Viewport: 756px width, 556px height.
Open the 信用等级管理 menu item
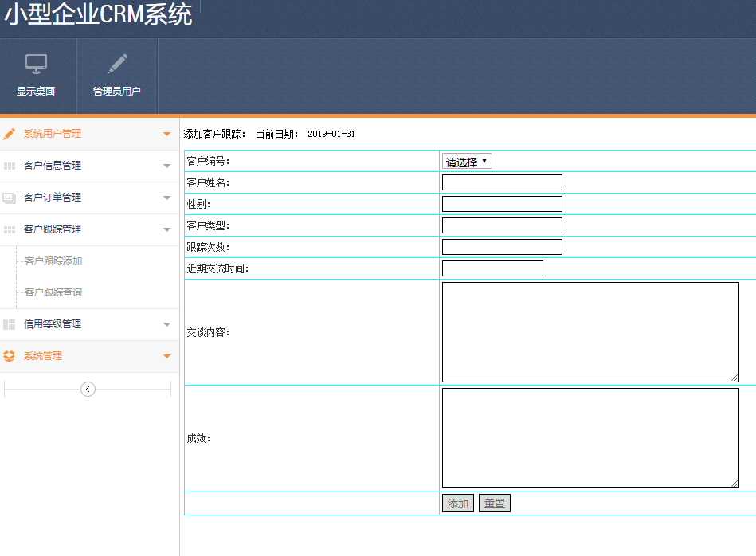tap(90, 324)
